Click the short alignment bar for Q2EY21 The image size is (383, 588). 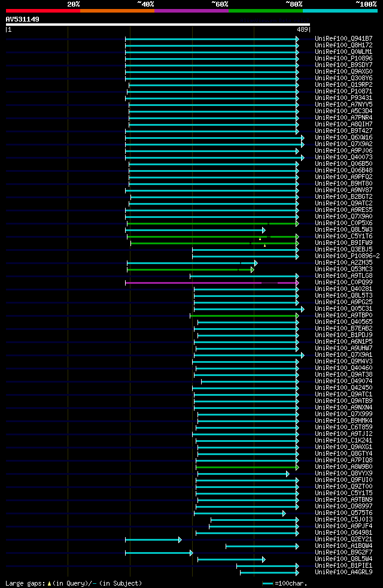(x=153, y=539)
